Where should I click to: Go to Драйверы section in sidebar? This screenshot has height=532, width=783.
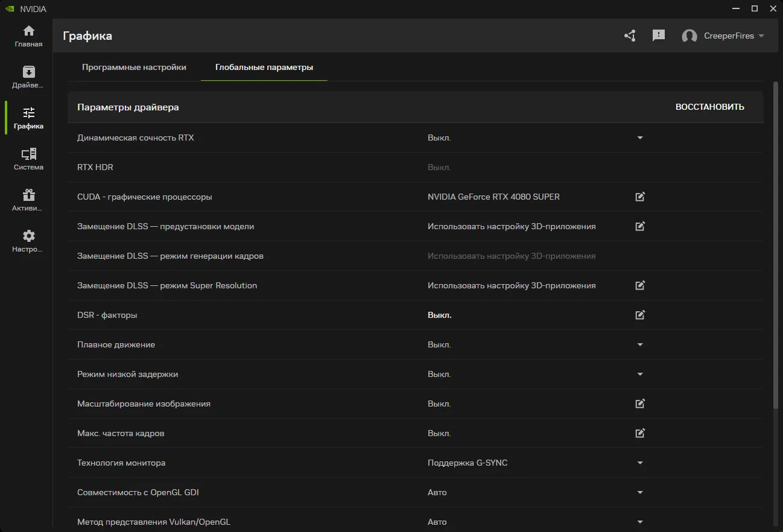tap(28, 77)
